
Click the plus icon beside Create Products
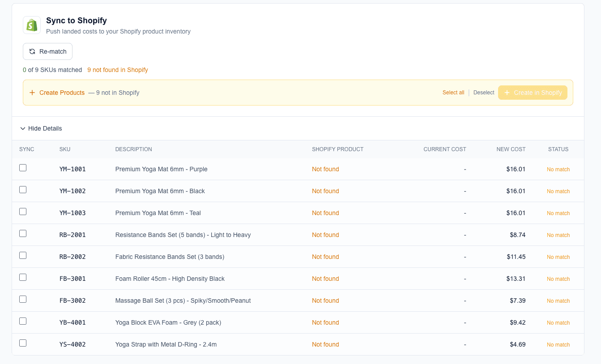tap(32, 93)
